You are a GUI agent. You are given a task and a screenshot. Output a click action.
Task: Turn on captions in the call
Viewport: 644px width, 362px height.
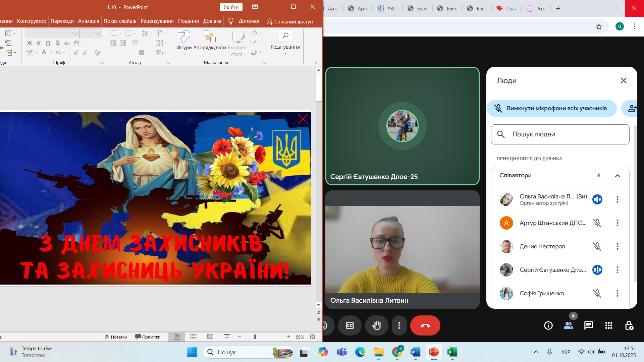pos(350,325)
